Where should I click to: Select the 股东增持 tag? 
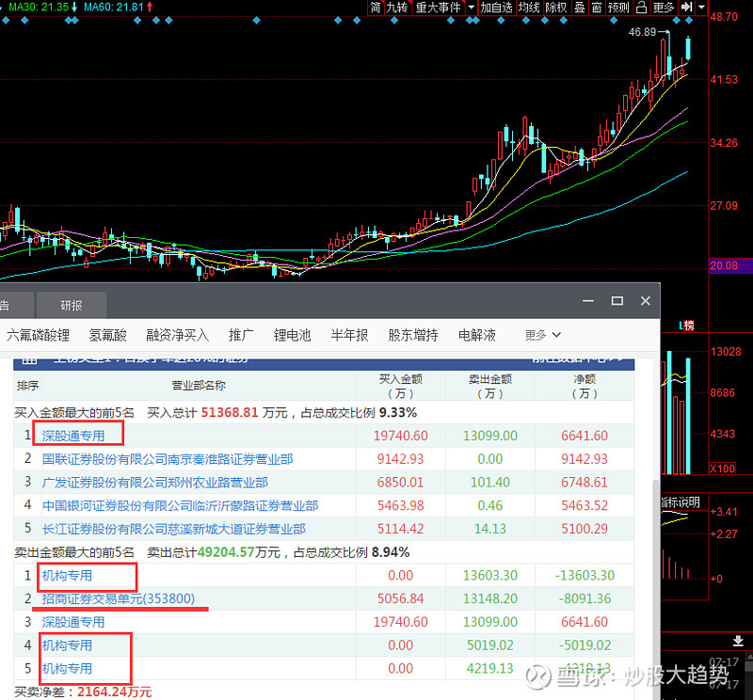click(x=413, y=335)
